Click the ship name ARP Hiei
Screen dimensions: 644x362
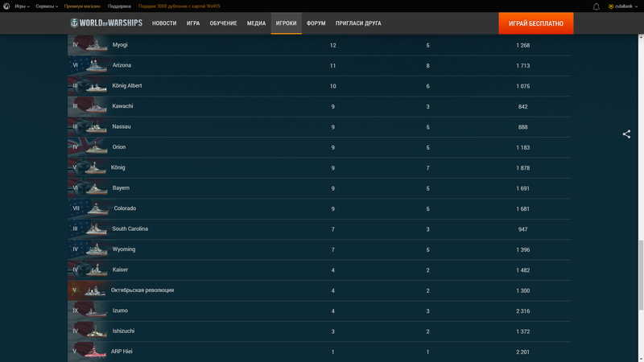pyautogui.click(x=122, y=352)
